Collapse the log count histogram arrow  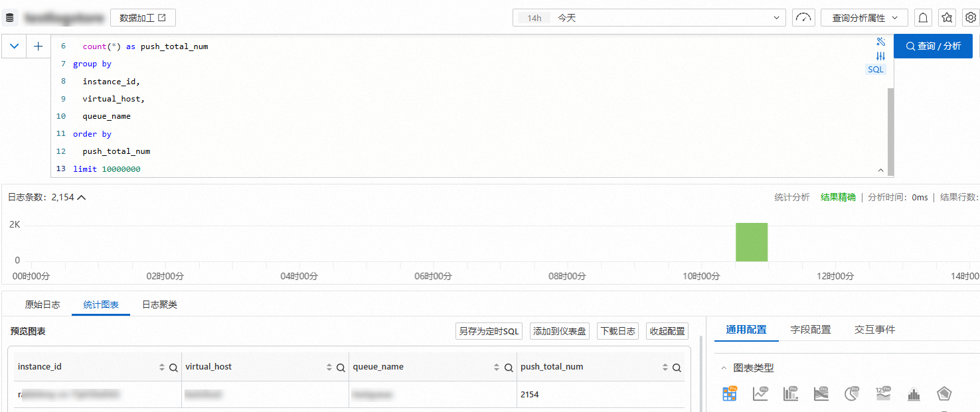click(82, 197)
